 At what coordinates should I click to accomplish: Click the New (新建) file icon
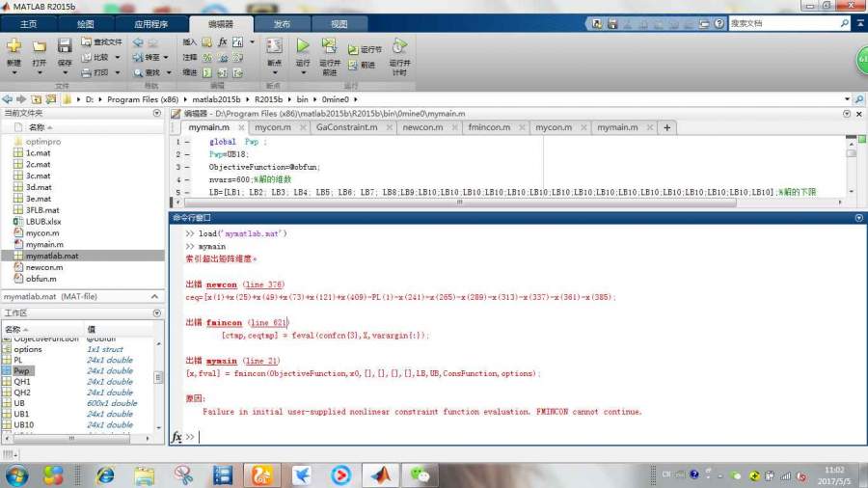click(14, 46)
